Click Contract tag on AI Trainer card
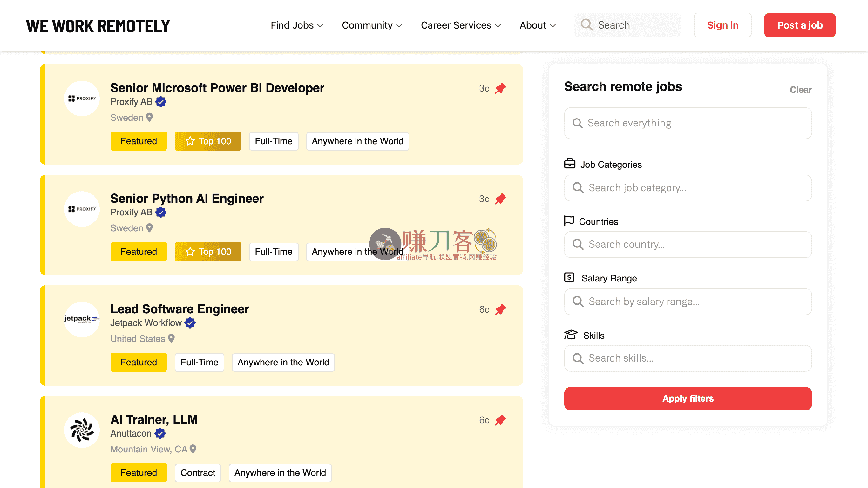The image size is (868, 488). click(198, 473)
